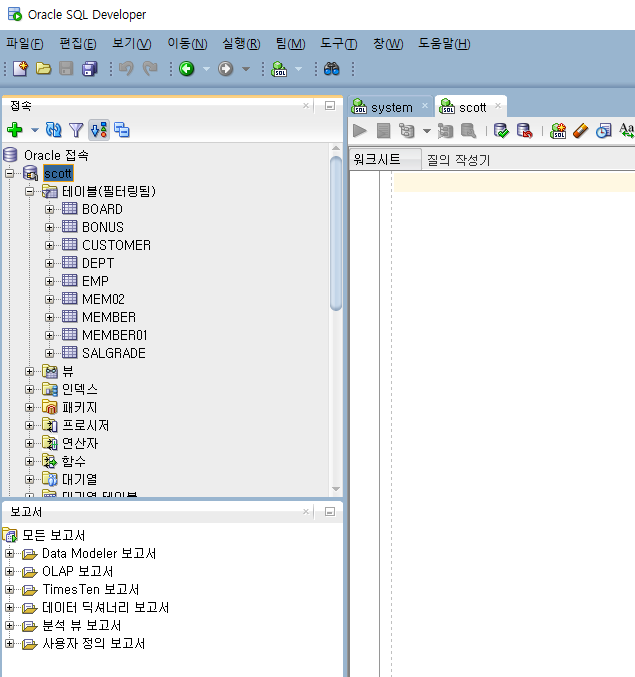Collapse the 테이블(필터링됨) folder
Image resolution: width=635 pixels, height=677 pixels.
coord(29,191)
